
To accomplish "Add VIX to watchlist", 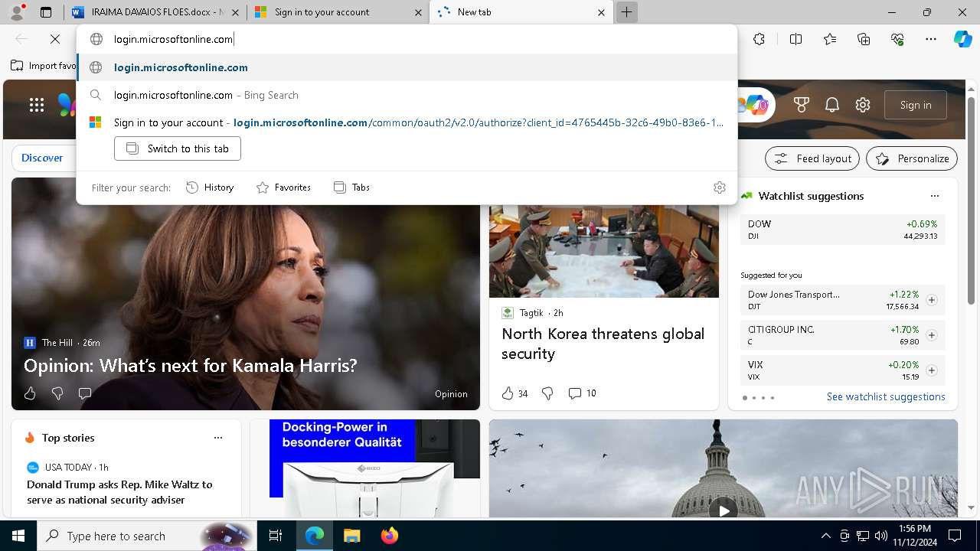I will point(932,370).
